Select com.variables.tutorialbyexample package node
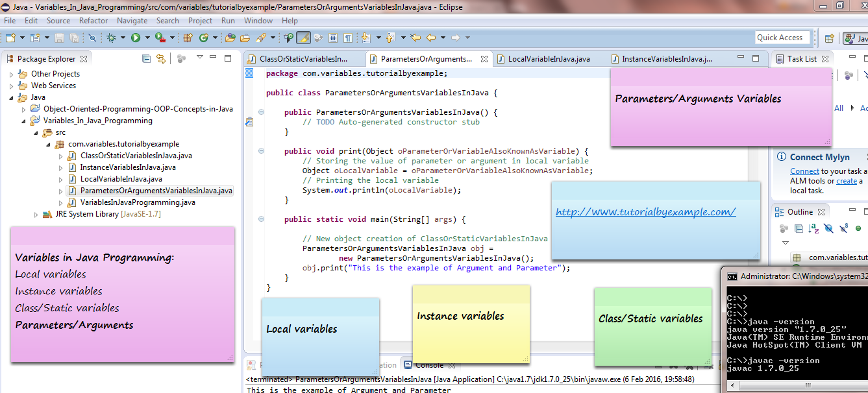 (x=123, y=144)
